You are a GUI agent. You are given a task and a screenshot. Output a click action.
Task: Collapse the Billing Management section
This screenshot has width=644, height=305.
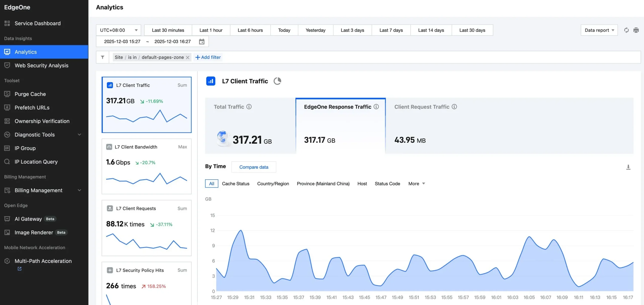point(79,190)
